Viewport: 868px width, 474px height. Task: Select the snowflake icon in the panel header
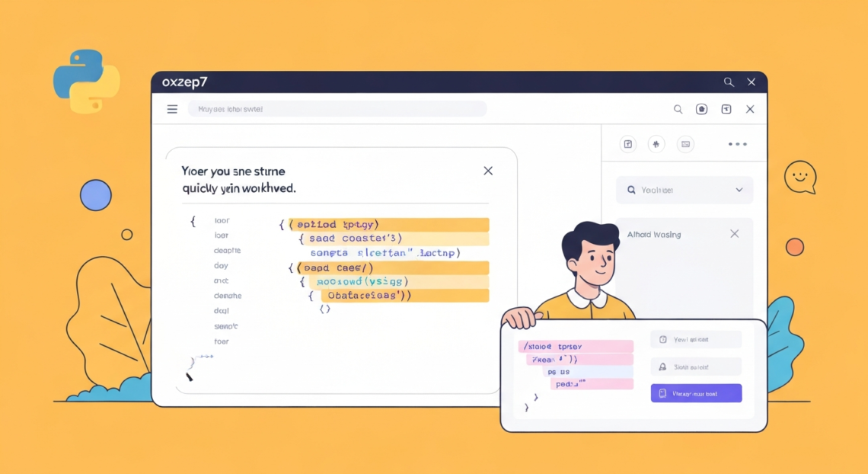tap(656, 143)
